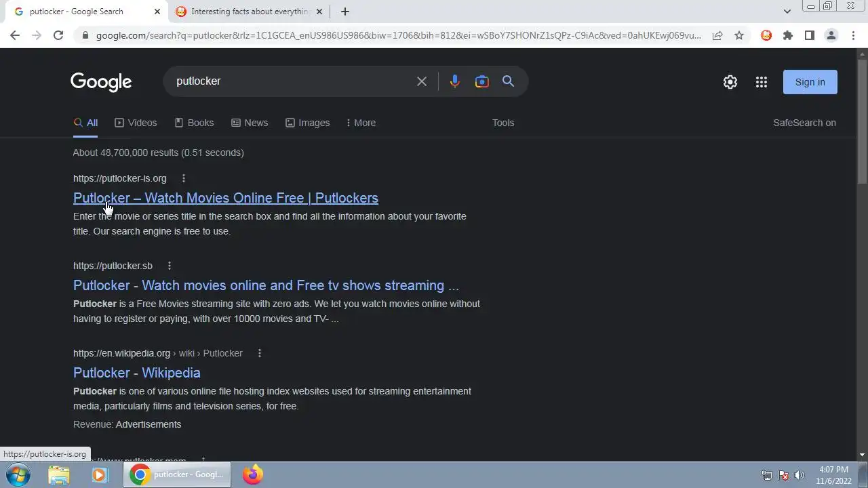This screenshot has width=868, height=488.
Task: Click the address bar URL
Action: pos(398,35)
